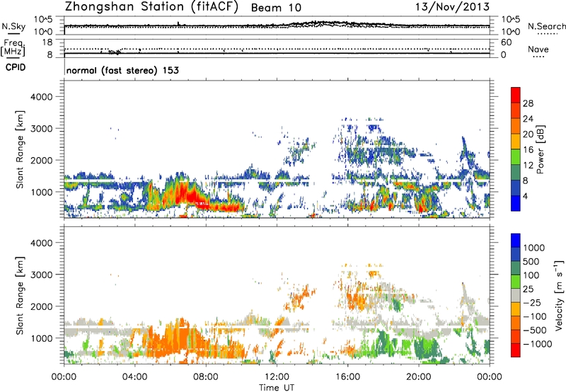Select Velocity colorbar green 100–500 segment
Viewport: 566px width, 392px height.
tap(516, 268)
